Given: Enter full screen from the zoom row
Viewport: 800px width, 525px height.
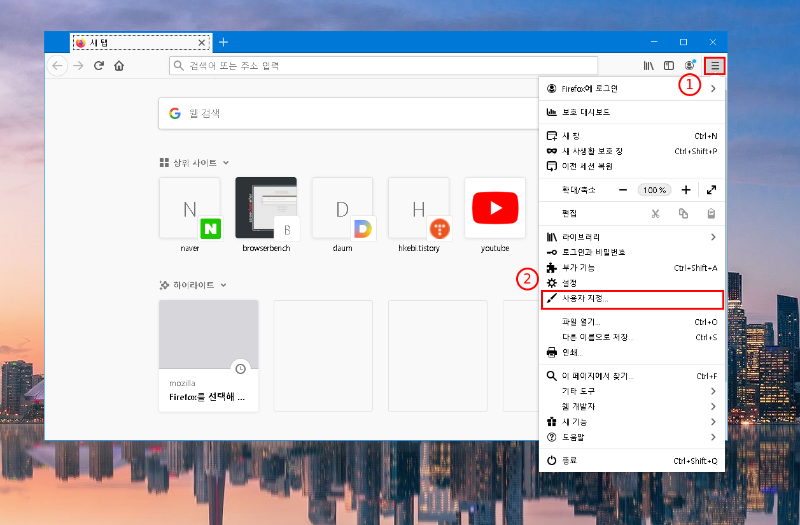Looking at the screenshot, I should [711, 189].
